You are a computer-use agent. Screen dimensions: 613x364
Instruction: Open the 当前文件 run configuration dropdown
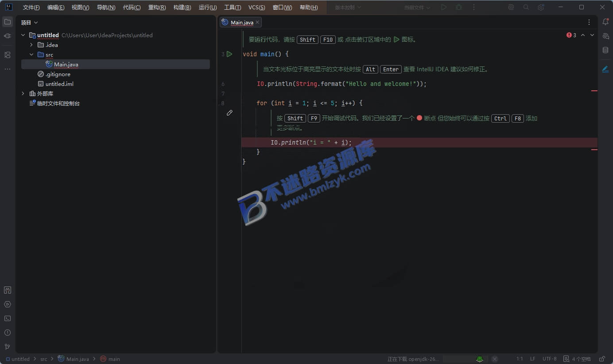(417, 8)
